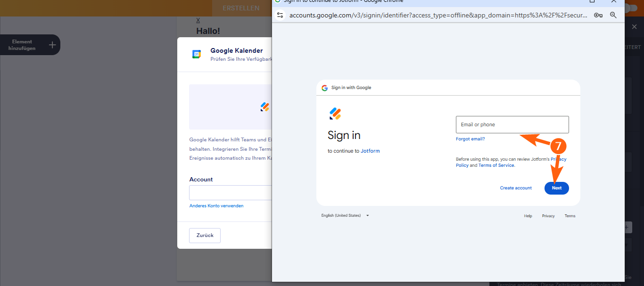Click the Anderes Konto verwenden link
The image size is (644, 286).
tap(216, 206)
